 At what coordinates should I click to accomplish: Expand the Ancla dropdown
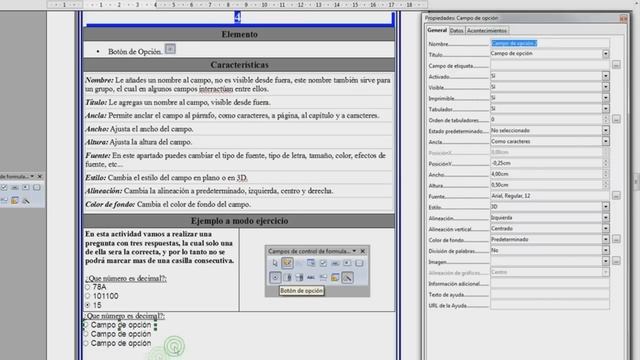(x=606, y=141)
